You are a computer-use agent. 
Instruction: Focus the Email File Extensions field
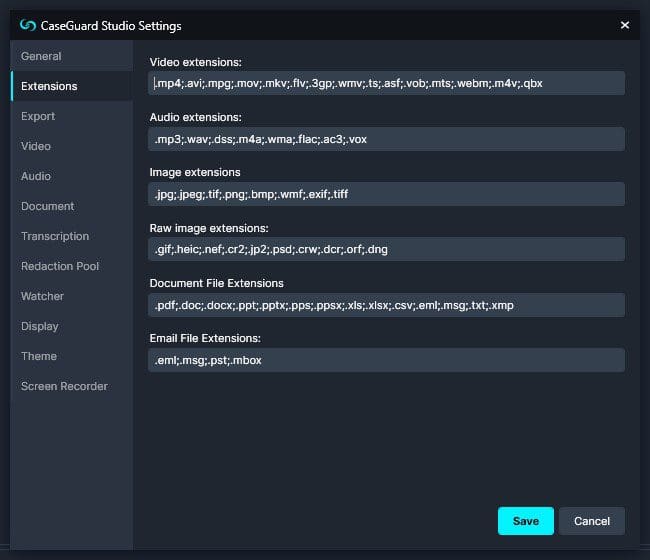386,360
